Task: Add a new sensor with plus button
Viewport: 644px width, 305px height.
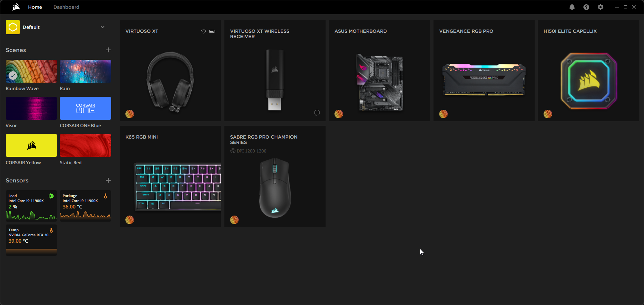Action: point(108,180)
